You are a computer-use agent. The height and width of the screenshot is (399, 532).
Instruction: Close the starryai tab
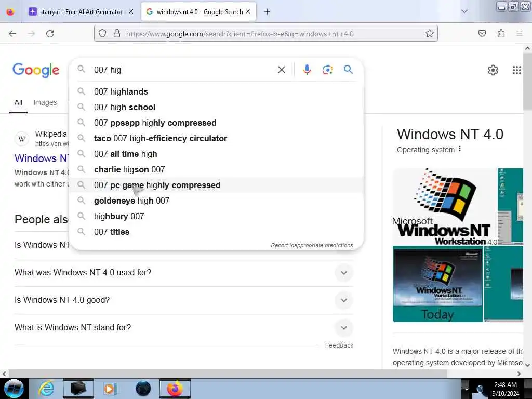coord(131,11)
